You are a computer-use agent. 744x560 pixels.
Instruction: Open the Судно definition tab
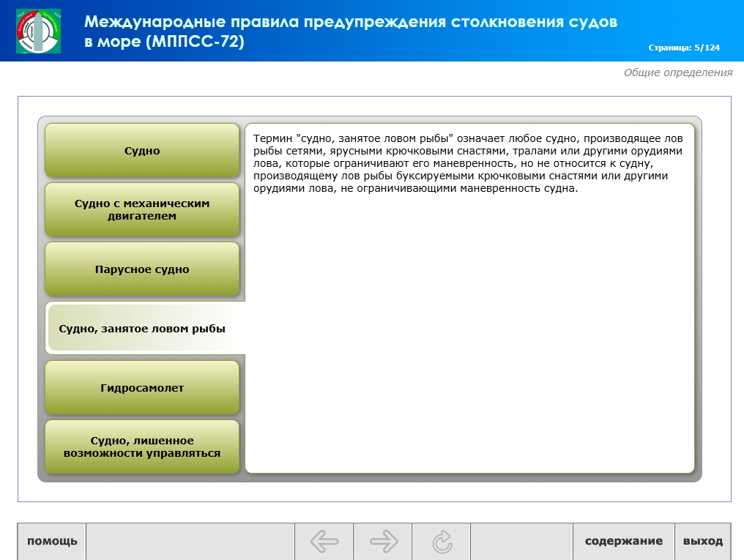tap(142, 151)
